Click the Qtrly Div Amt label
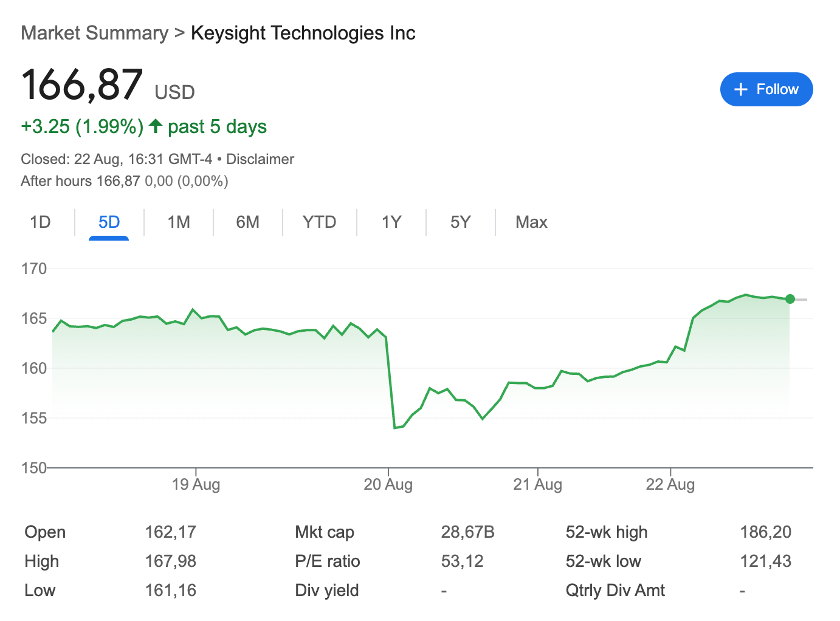The width and height of the screenshot is (840, 621). 615,590
